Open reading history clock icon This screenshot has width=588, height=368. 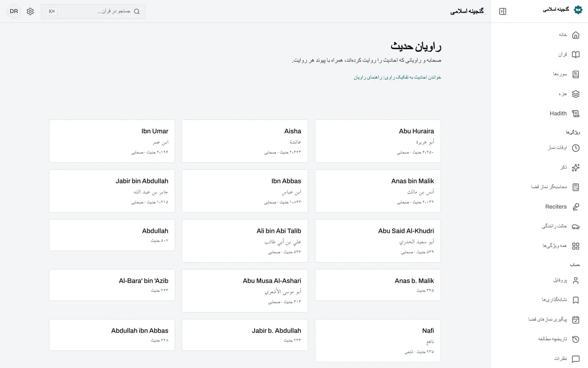pos(576,339)
